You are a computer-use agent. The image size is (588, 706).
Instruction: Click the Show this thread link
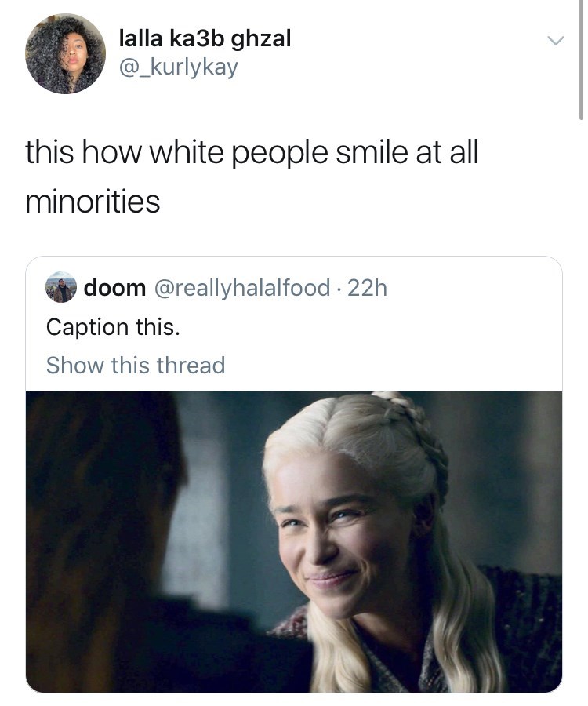click(x=136, y=365)
